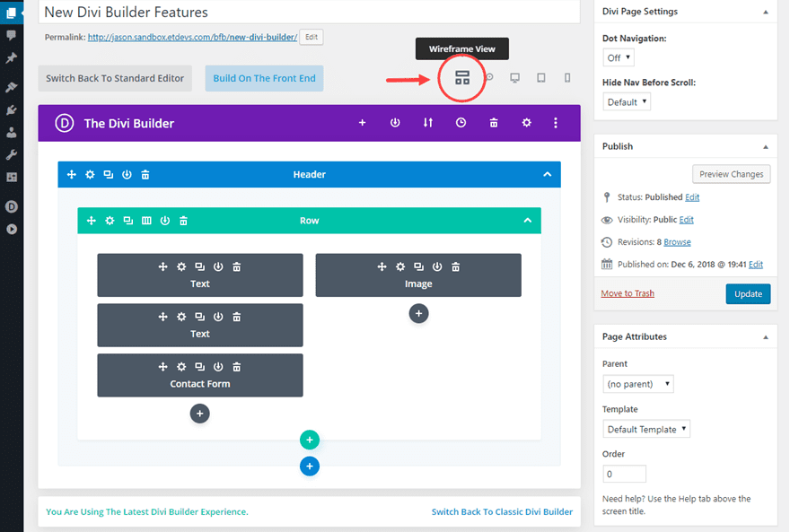Open the Divi icon in the WordPress sidebar

[11, 206]
